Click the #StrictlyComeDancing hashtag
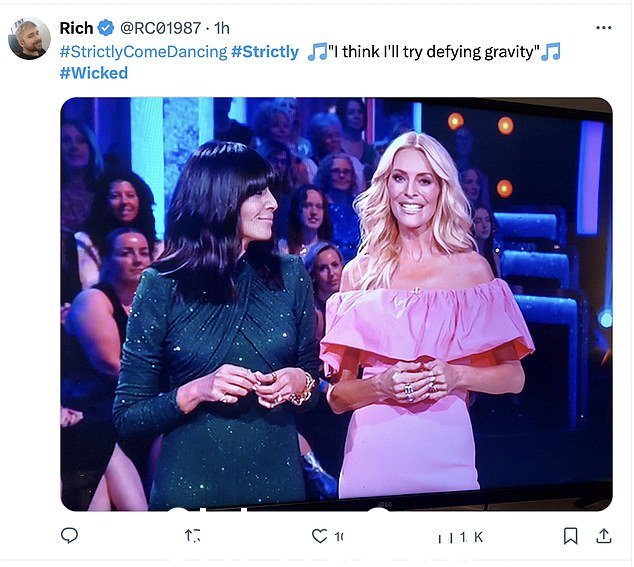The image size is (634, 567). tap(144, 52)
